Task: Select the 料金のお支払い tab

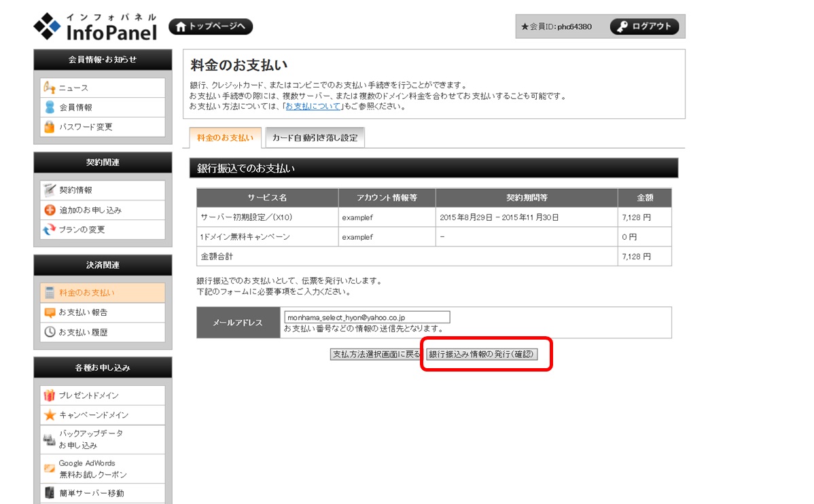Action: pyautogui.click(x=225, y=138)
